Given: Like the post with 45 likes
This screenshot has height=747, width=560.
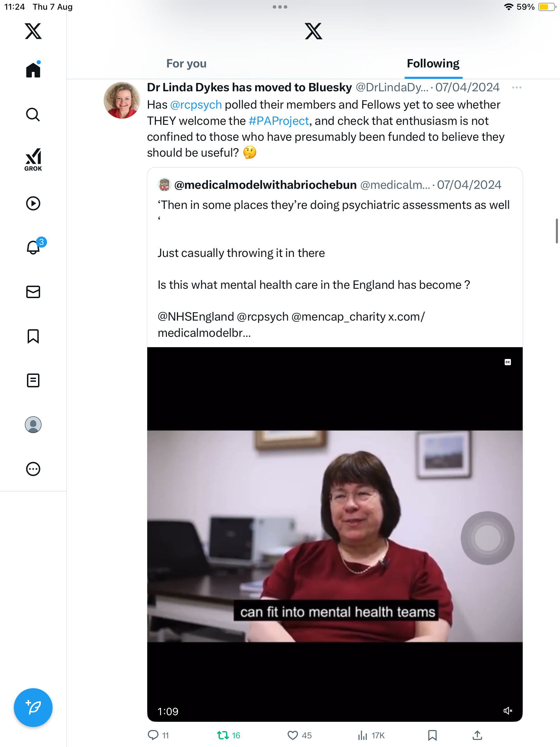Looking at the screenshot, I should (x=293, y=735).
